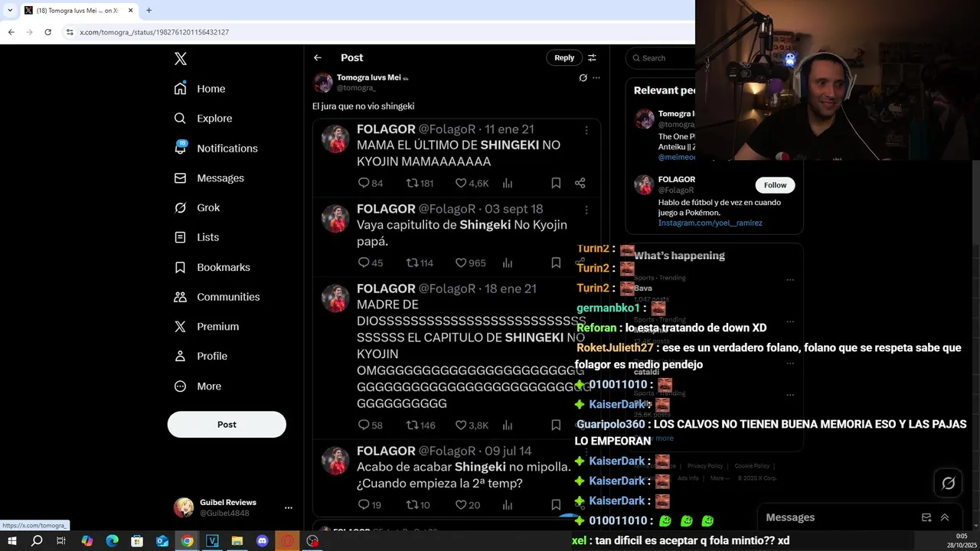Bookmark the 18 ene 21 tweet
The height and width of the screenshot is (551, 980).
tap(556, 425)
